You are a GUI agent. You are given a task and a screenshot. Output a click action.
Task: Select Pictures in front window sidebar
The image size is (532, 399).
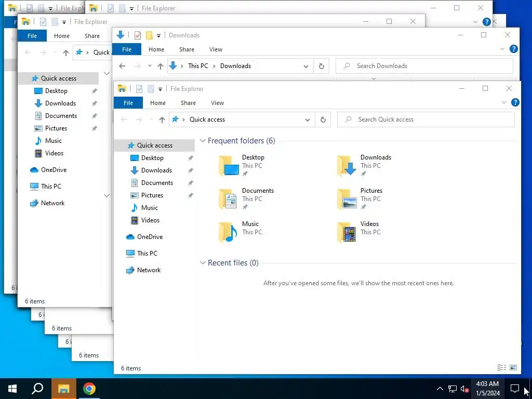152,195
